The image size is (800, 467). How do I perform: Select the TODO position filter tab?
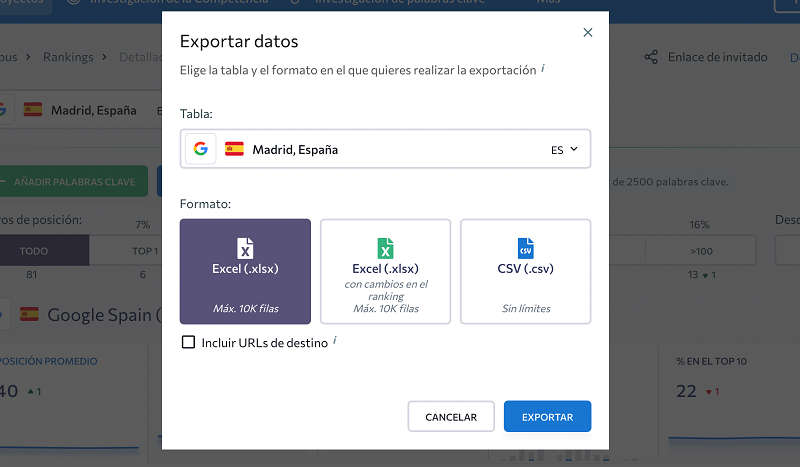point(34,251)
